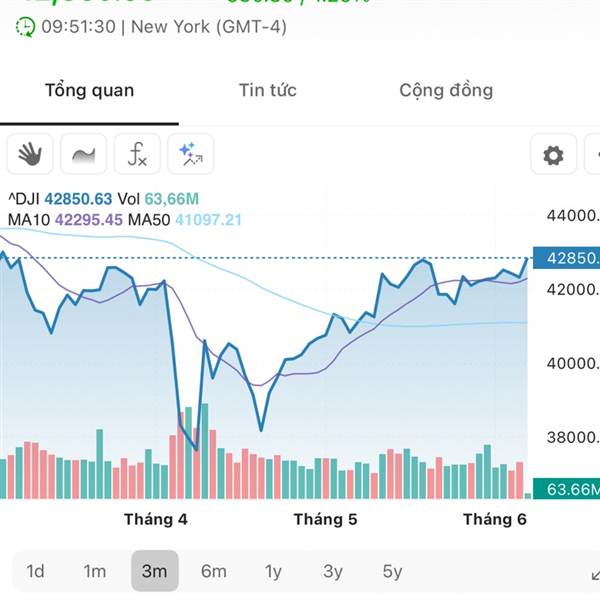Image resolution: width=600 pixels, height=600 pixels.
Task: Set chart range to 5y
Action: click(x=392, y=571)
